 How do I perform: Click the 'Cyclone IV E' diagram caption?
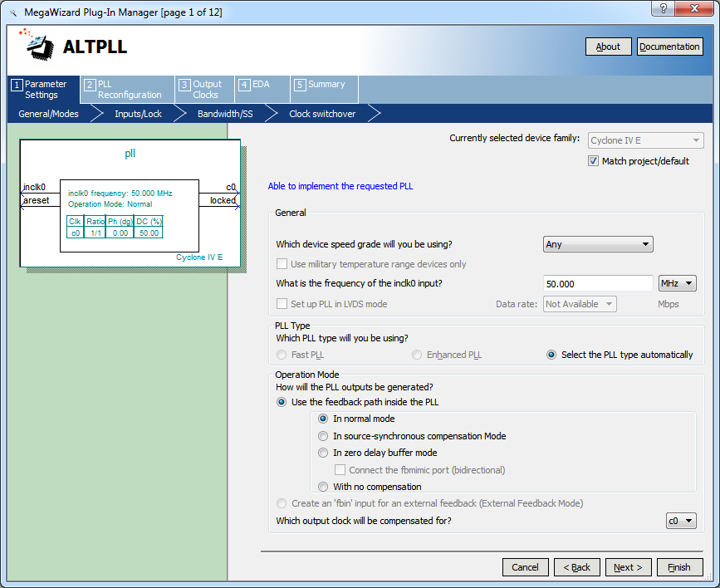[199, 257]
